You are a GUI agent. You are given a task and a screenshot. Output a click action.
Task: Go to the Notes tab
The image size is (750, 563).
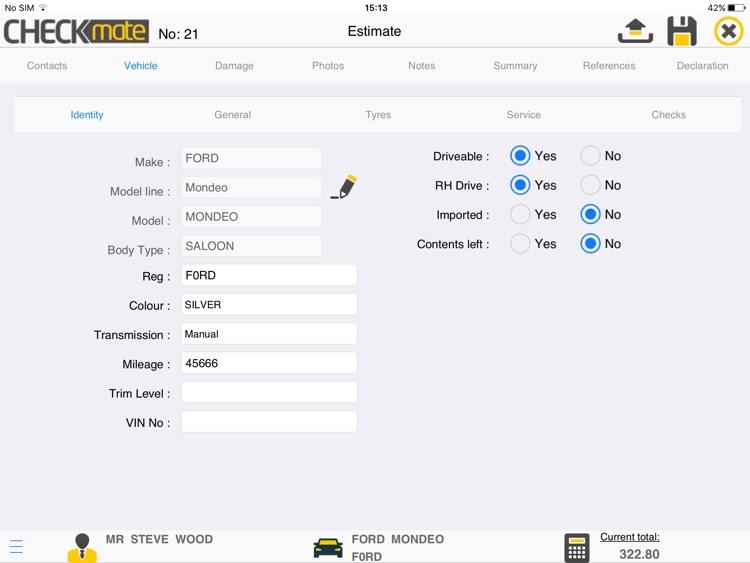422,66
